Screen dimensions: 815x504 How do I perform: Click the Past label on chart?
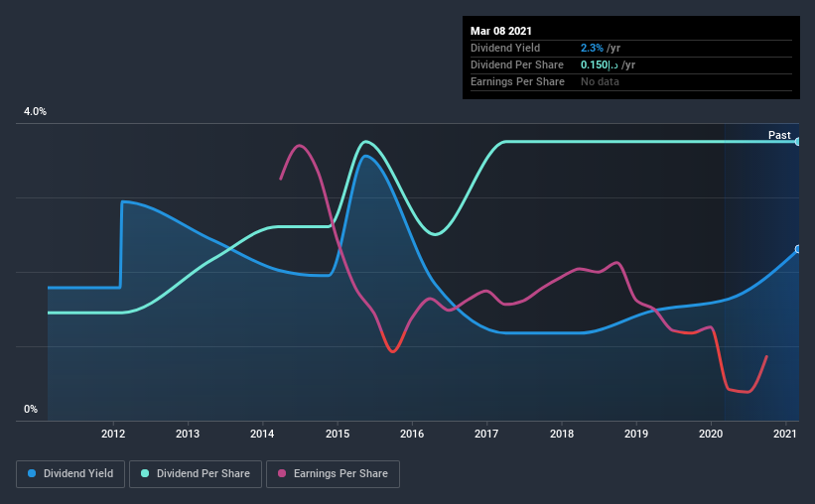pyautogui.click(x=779, y=135)
